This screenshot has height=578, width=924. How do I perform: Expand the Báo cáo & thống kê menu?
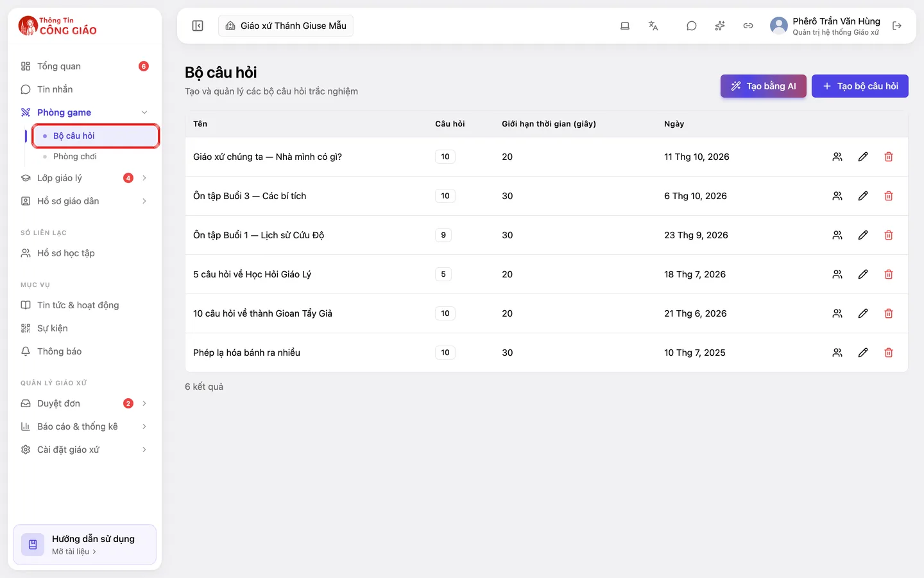point(144,426)
